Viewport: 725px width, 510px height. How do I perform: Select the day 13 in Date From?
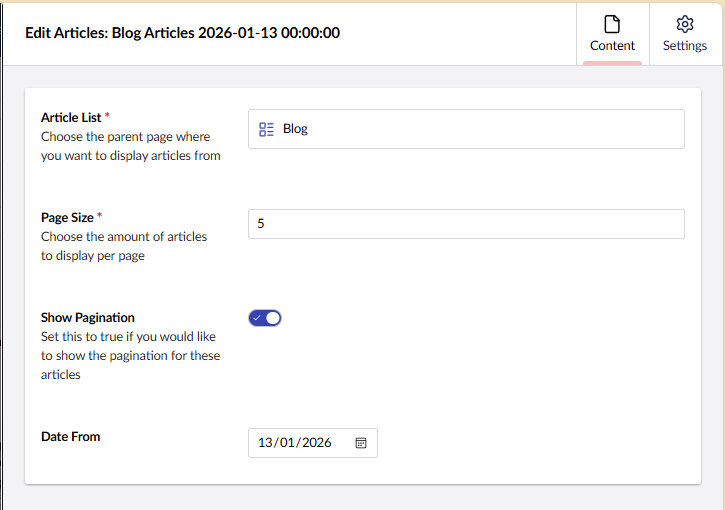[x=265, y=443]
